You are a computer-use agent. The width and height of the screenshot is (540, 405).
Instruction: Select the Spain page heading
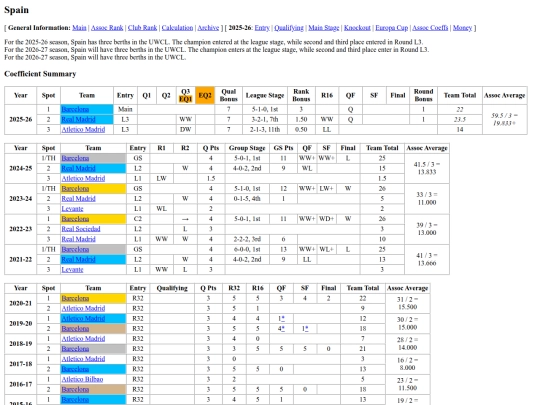click(x=17, y=10)
